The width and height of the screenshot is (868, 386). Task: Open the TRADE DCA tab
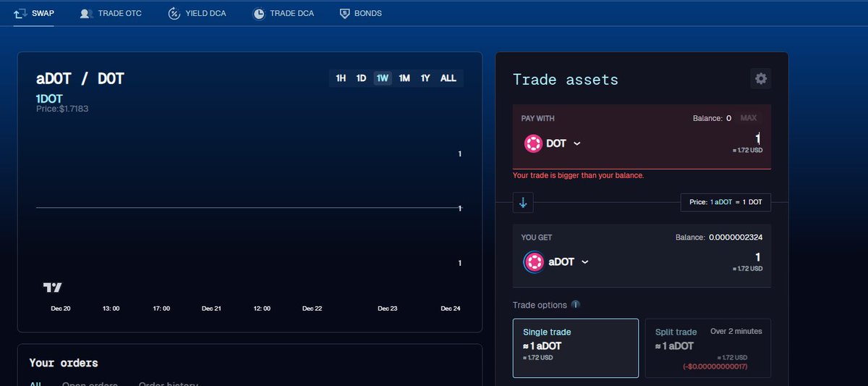[x=283, y=14]
